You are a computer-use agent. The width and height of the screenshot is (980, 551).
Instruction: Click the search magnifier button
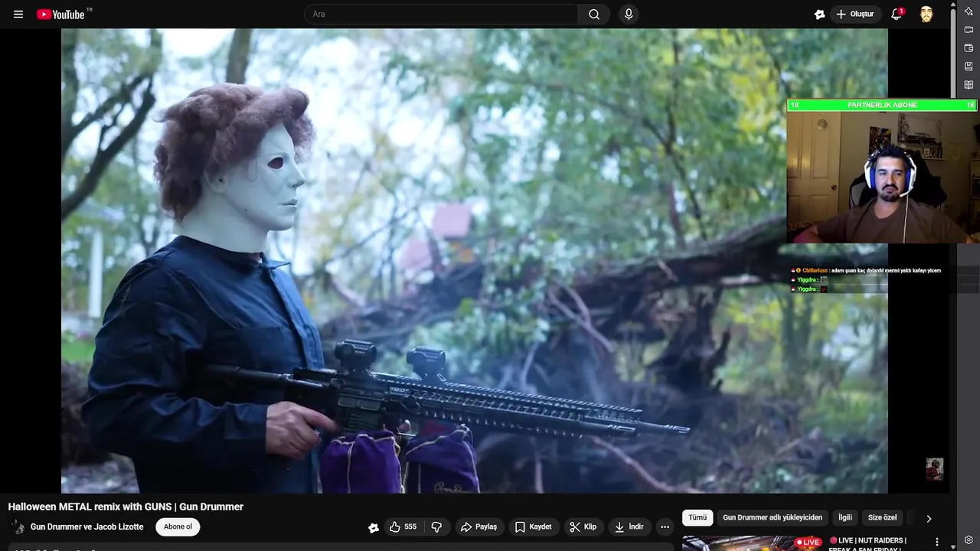[594, 15]
